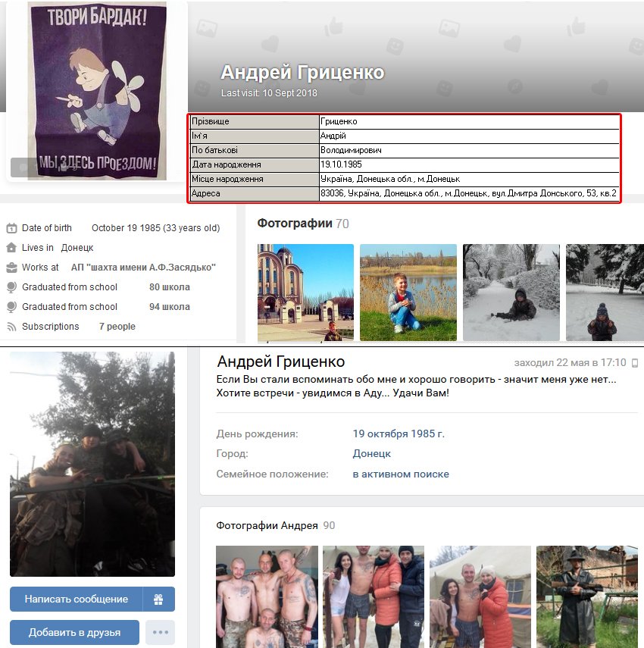Screen dimensions: 644x648
Task: Click the subscriptions feed icon
Action: click(x=11, y=327)
